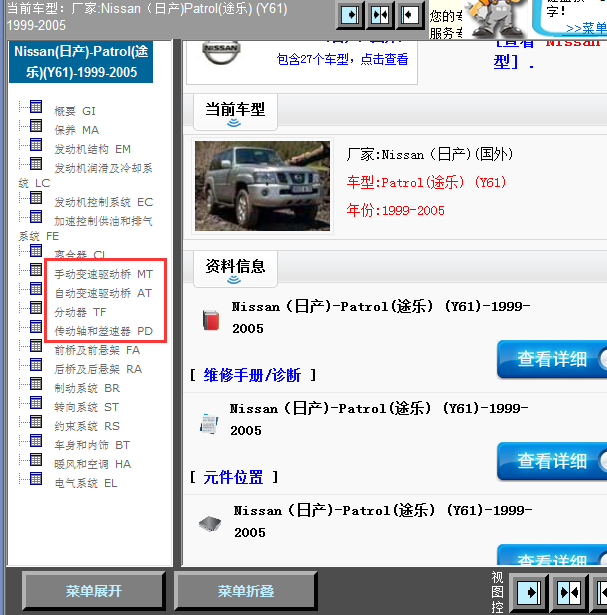607x615 pixels.
Task: Open 约束系统 RS section
Action: tap(87, 426)
